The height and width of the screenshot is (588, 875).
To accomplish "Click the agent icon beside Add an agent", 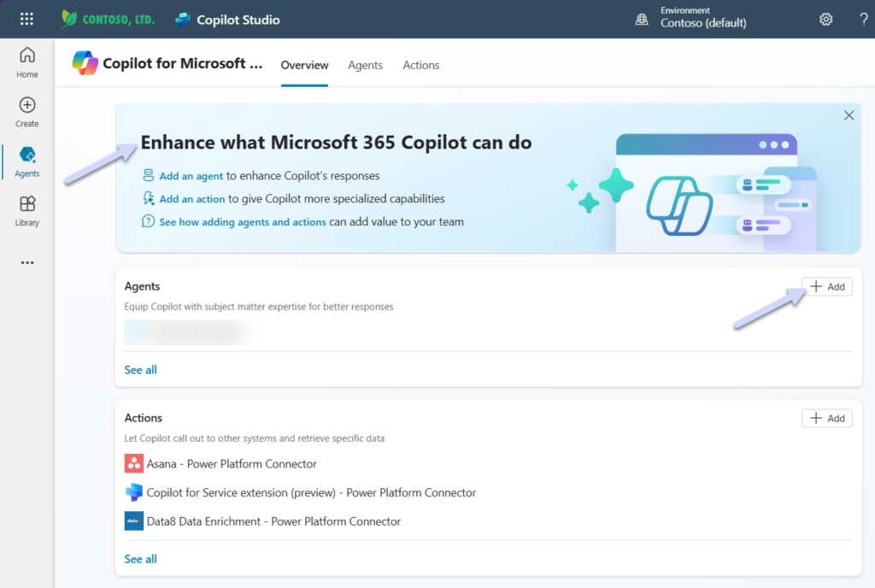I will point(148,175).
